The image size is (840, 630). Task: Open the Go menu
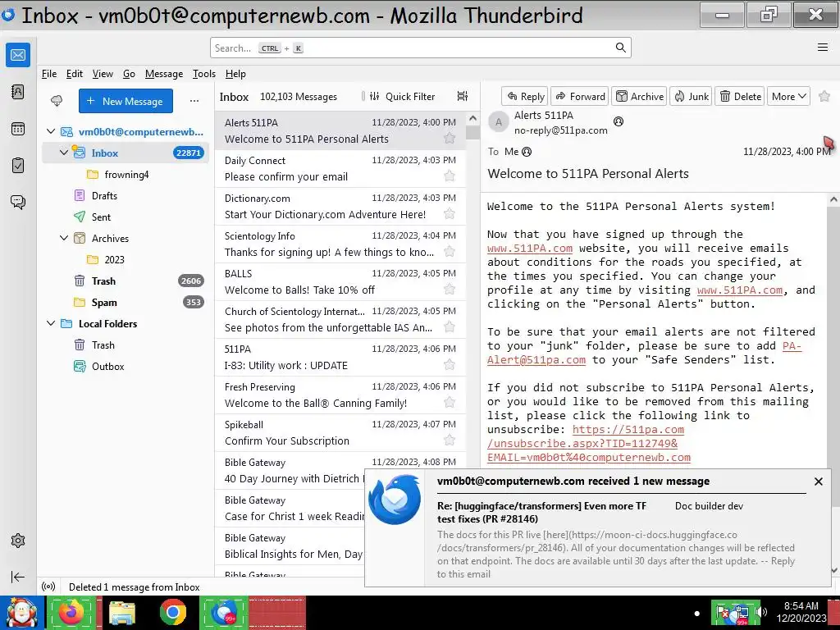[129, 74]
